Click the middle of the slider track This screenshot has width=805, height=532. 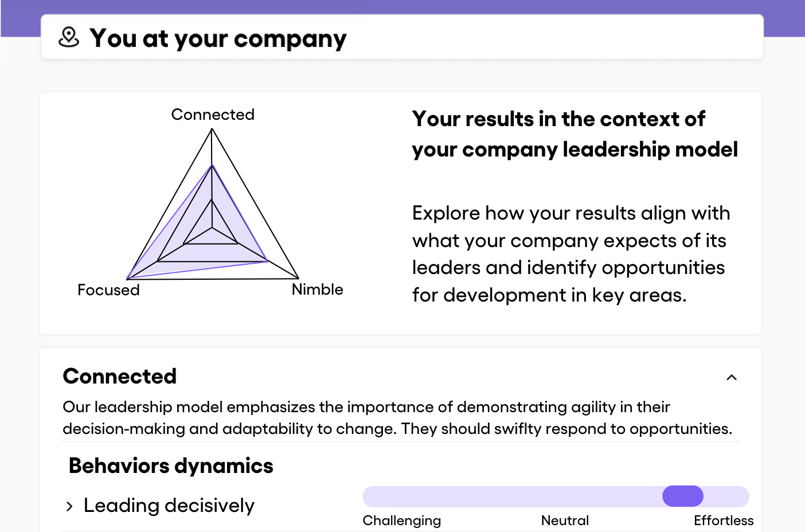(x=556, y=496)
